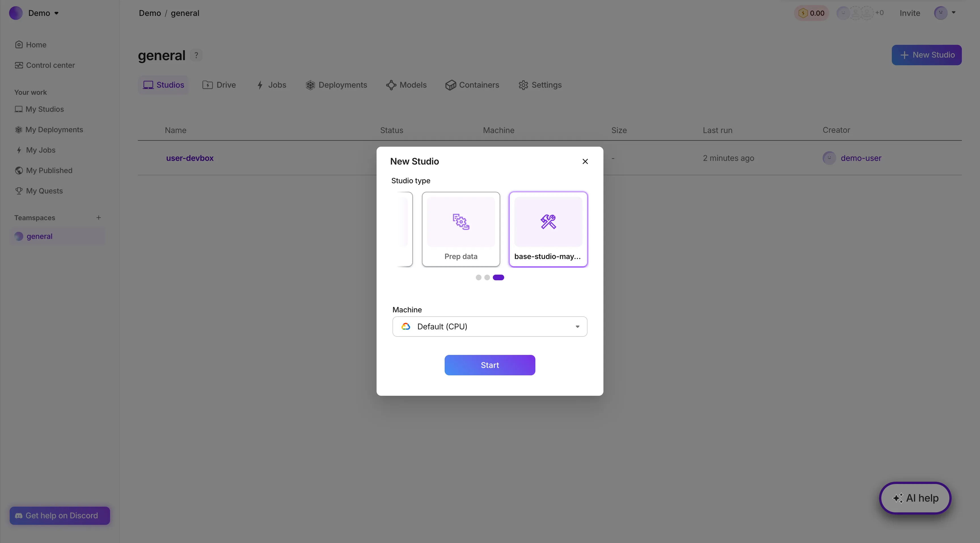This screenshot has height=543, width=980.
Task: Click the My Published globe icon
Action: click(19, 171)
